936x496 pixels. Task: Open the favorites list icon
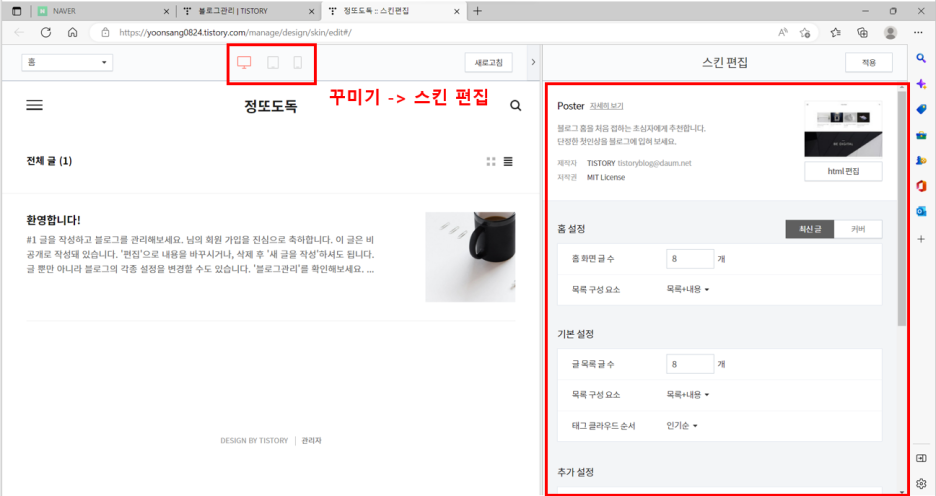click(835, 32)
